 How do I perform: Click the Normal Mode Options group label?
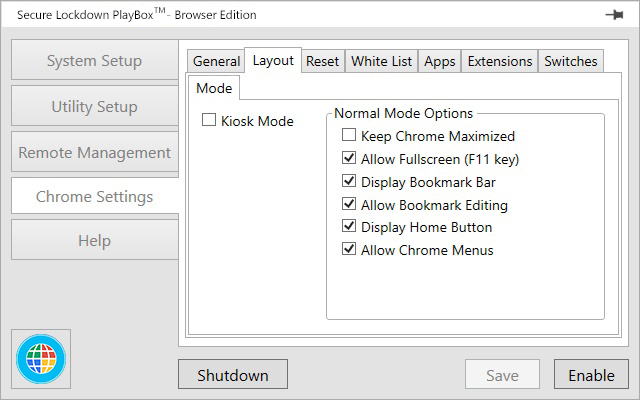pos(403,113)
